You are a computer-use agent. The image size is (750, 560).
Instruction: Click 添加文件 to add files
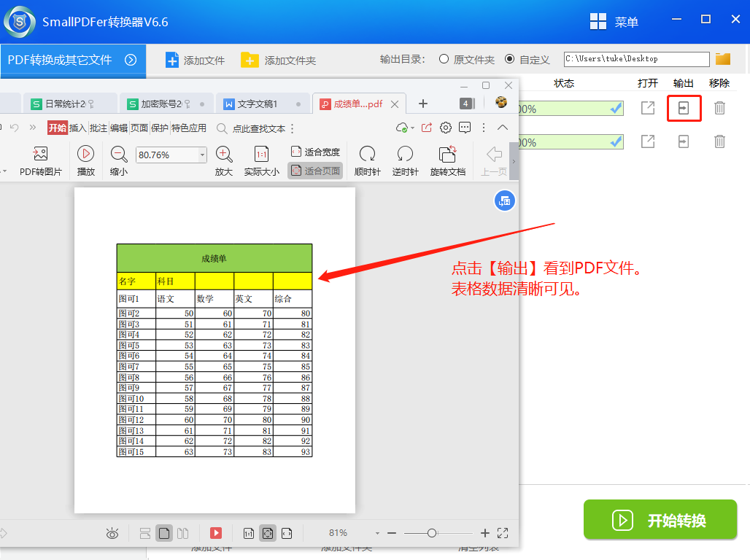[195, 60]
